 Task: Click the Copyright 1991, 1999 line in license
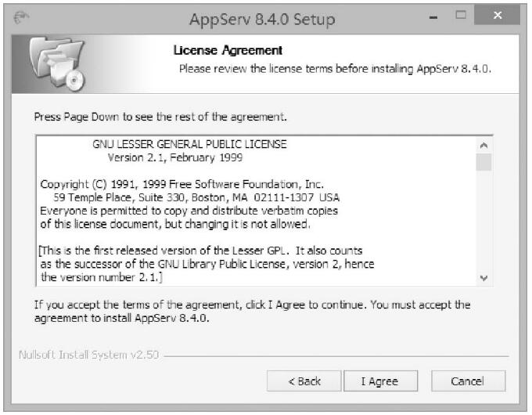click(182, 184)
